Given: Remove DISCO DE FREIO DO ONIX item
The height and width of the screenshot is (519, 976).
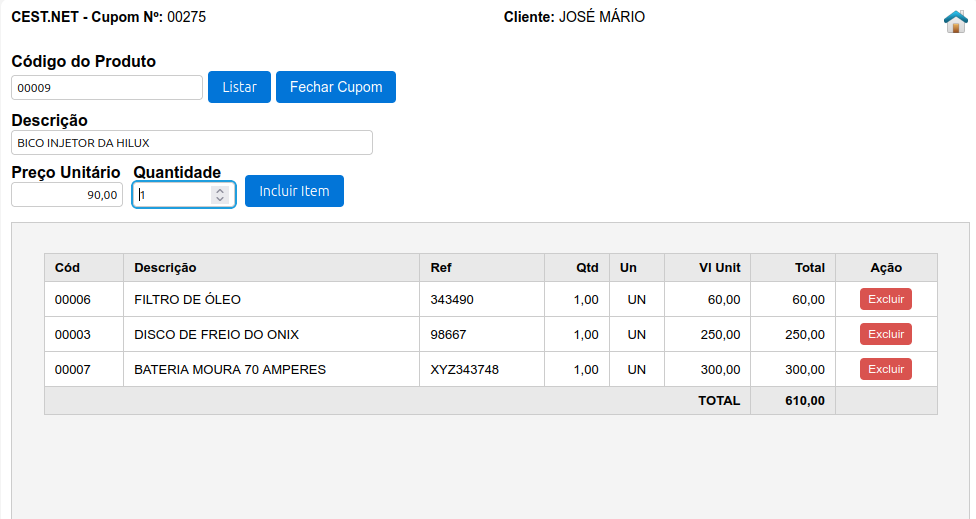Looking at the screenshot, I should point(885,334).
